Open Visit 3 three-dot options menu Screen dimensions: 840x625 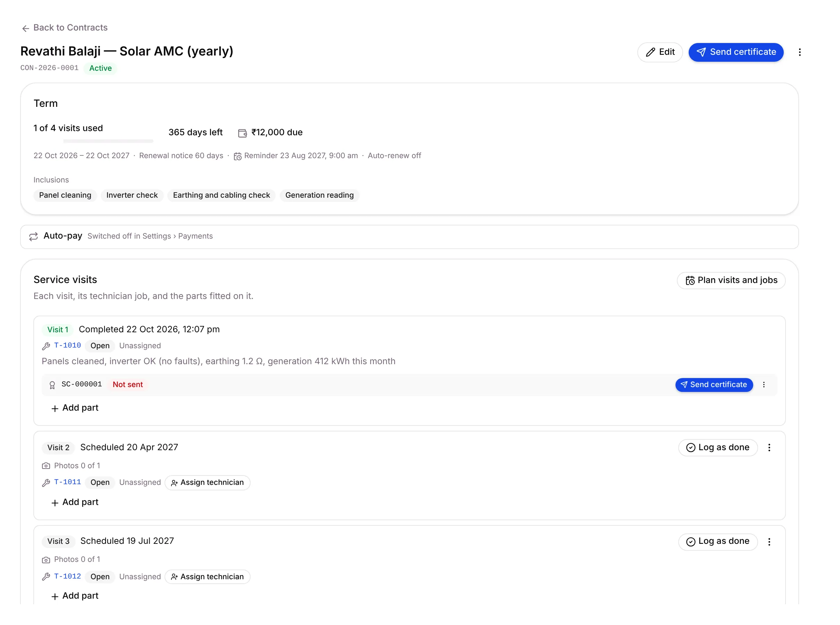click(x=768, y=541)
